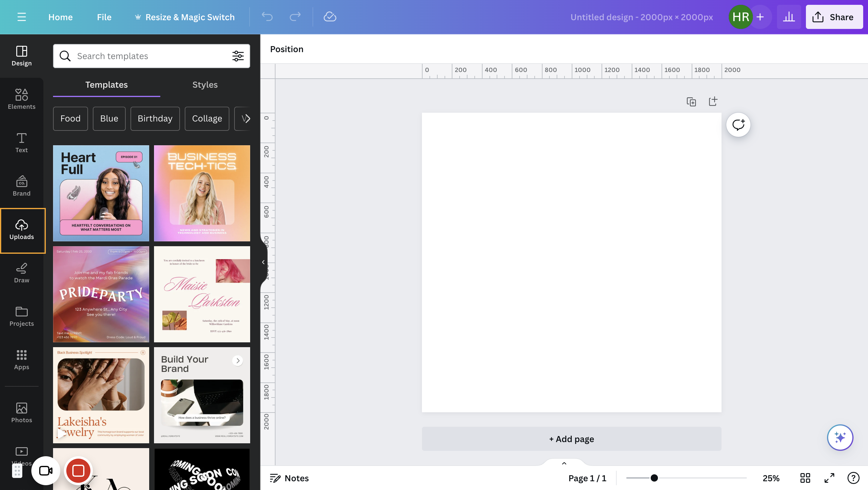Click the camera recording overlay button

(46, 470)
